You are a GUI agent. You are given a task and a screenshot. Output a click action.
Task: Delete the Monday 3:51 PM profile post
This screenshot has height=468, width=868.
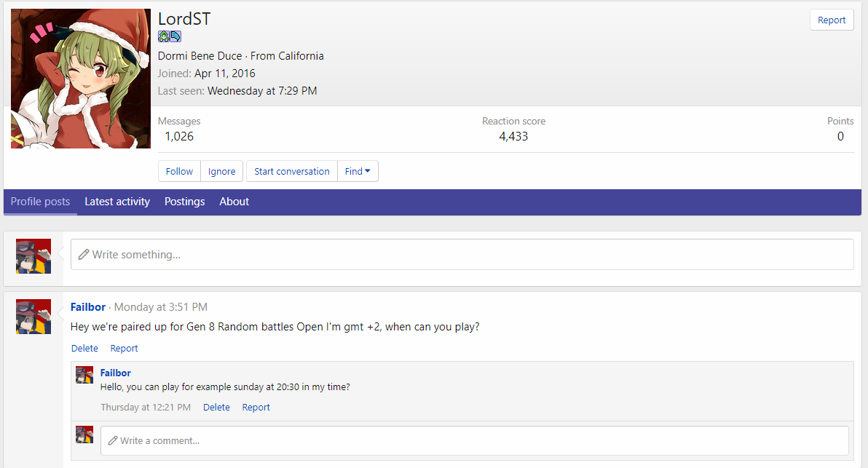click(84, 349)
